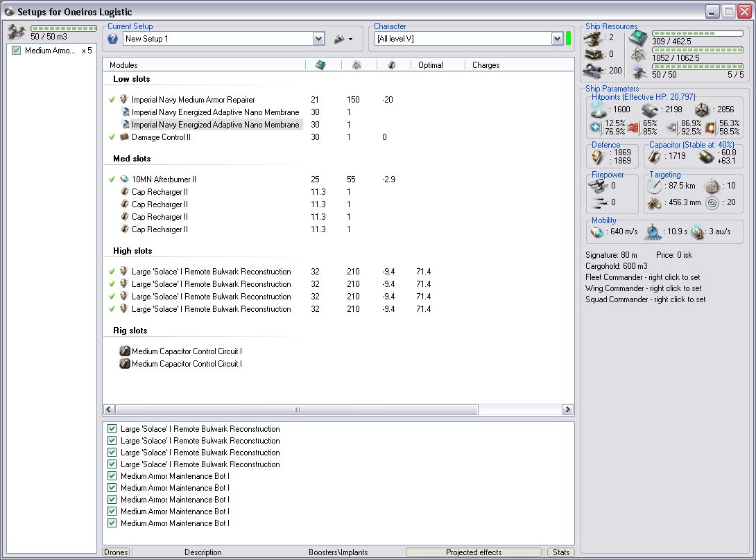Toggle the fourth Large 'Solace' projected effect checkbox
The image size is (756, 560).
pyautogui.click(x=112, y=464)
